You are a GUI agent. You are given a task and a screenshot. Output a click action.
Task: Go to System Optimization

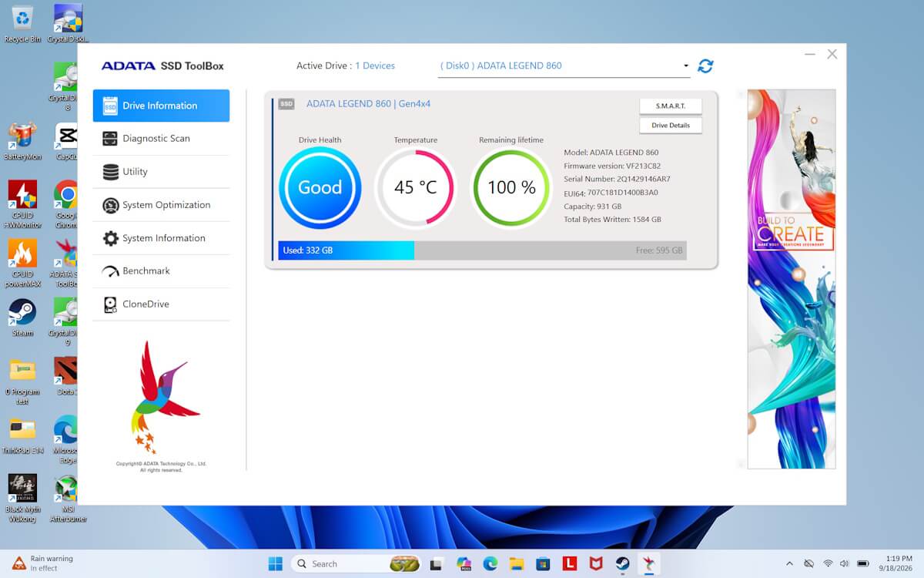coord(161,205)
